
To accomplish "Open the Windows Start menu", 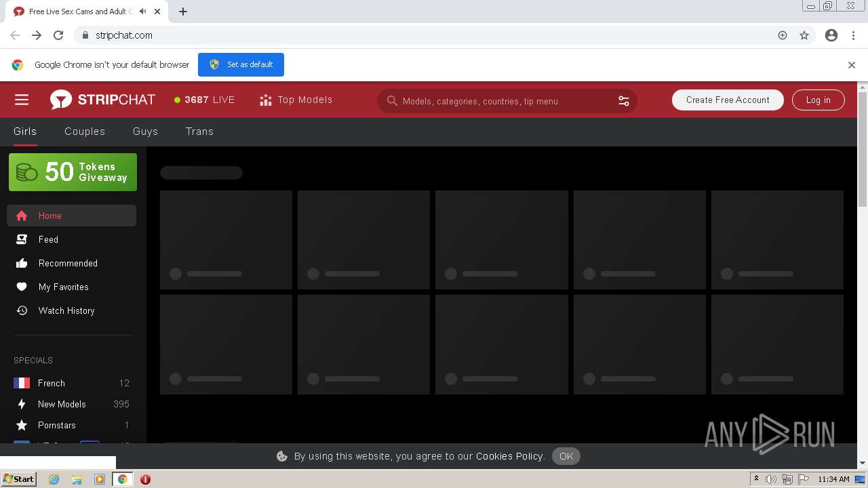I will click(x=18, y=479).
